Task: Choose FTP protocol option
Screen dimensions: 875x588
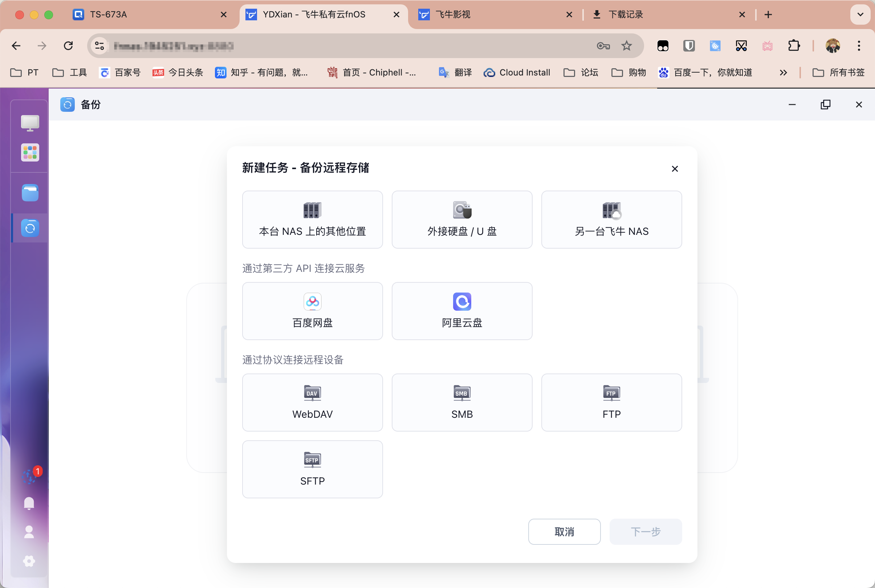Action: [x=612, y=403]
